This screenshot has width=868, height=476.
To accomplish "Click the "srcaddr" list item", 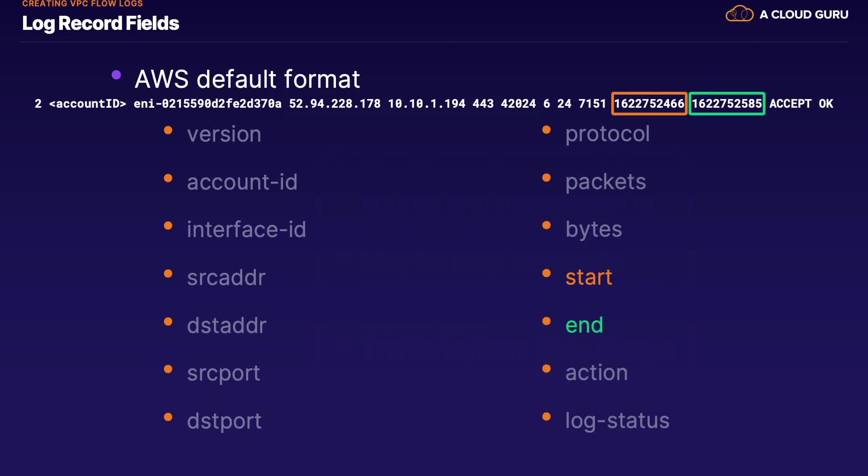I will pos(226,277).
